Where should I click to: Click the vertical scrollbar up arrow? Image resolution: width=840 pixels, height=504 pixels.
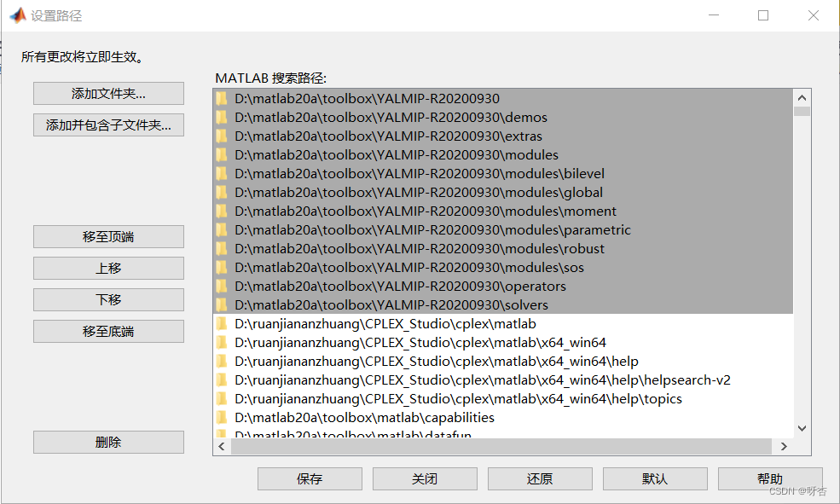802,97
